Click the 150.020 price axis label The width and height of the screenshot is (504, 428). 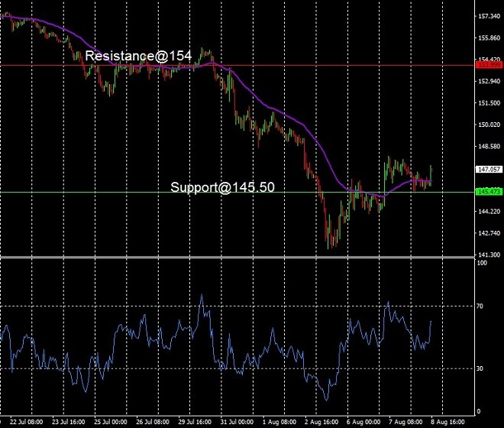pos(489,125)
